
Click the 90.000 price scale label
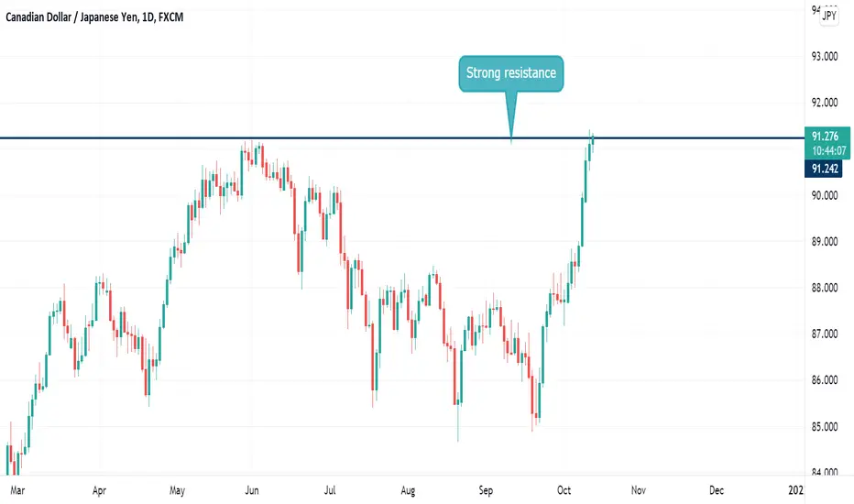coord(825,195)
